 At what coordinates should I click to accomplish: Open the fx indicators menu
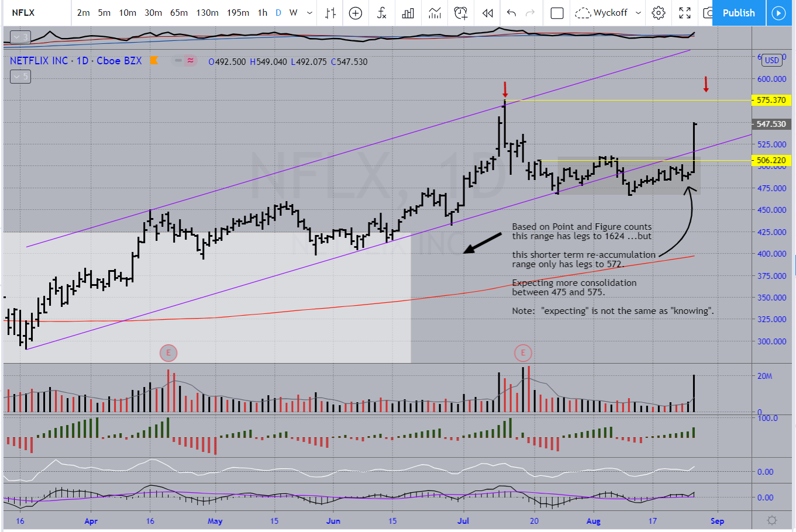(x=381, y=13)
